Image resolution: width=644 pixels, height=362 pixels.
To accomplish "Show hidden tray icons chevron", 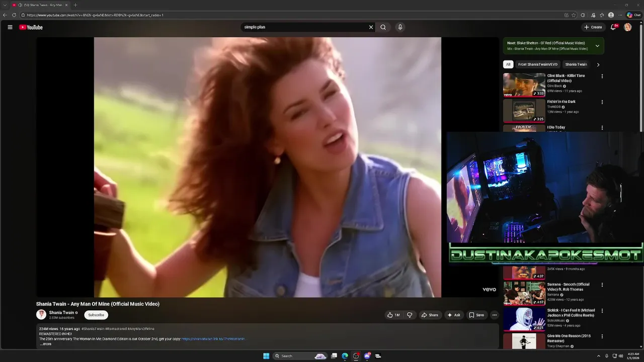I will tap(598, 356).
